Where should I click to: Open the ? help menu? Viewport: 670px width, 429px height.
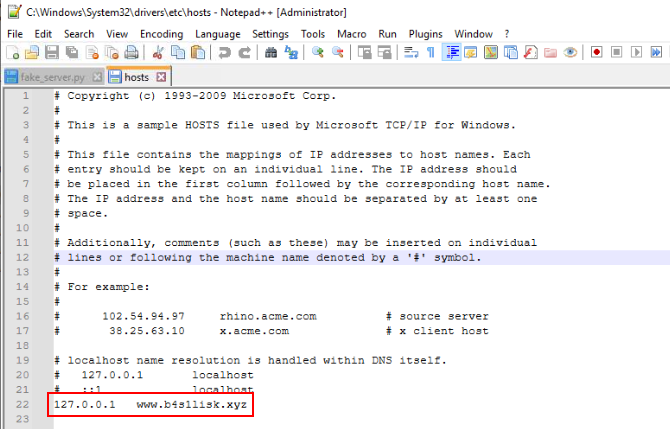507,34
